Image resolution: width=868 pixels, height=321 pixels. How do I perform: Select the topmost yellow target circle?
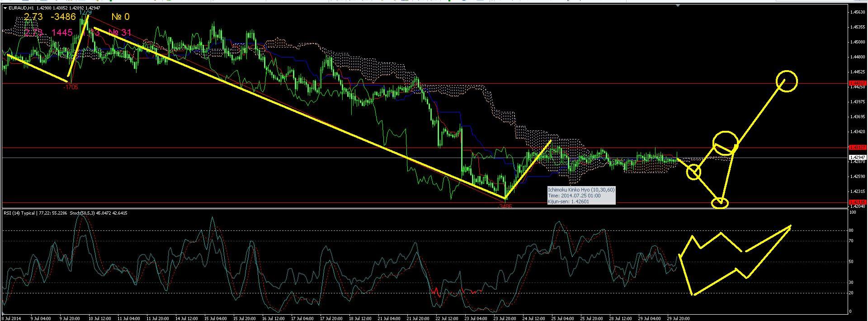pyautogui.click(x=787, y=81)
